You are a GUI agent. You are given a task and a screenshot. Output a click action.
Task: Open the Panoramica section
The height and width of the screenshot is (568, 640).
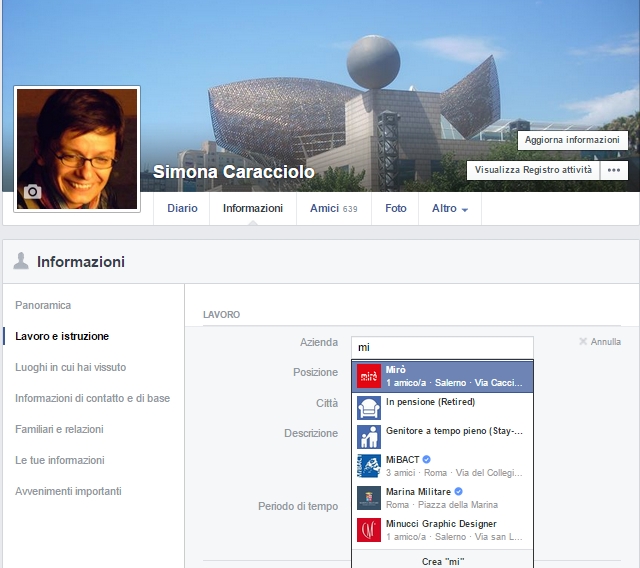point(43,305)
